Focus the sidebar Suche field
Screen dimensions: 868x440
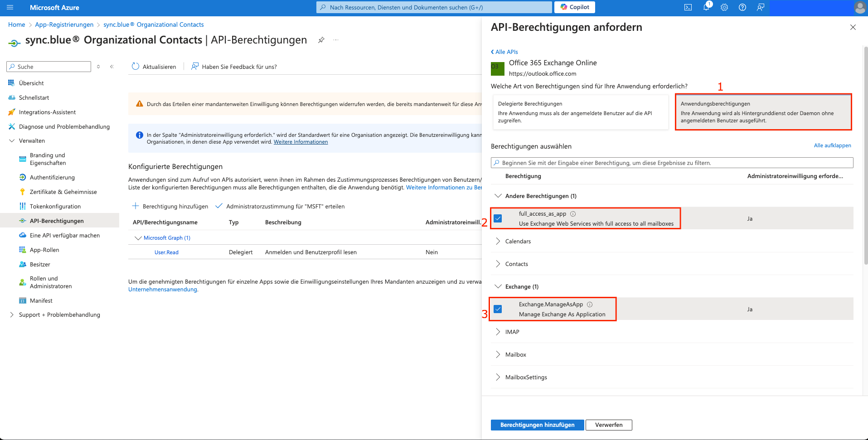[x=48, y=67]
